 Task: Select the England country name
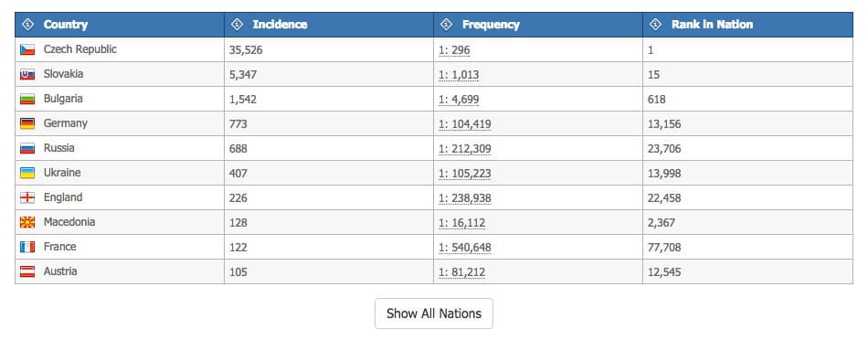(63, 197)
